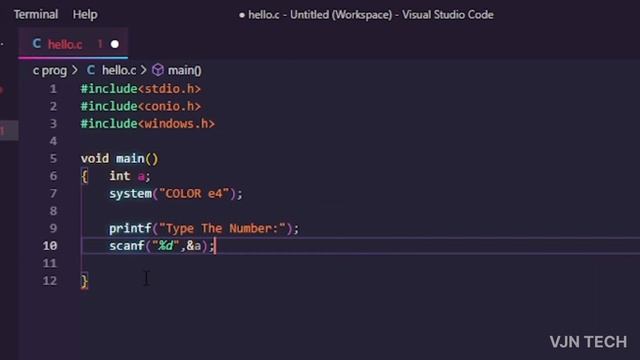This screenshot has width=640, height=360.
Task: Place cursor on #include<windows.h> line
Action: [x=148, y=124]
